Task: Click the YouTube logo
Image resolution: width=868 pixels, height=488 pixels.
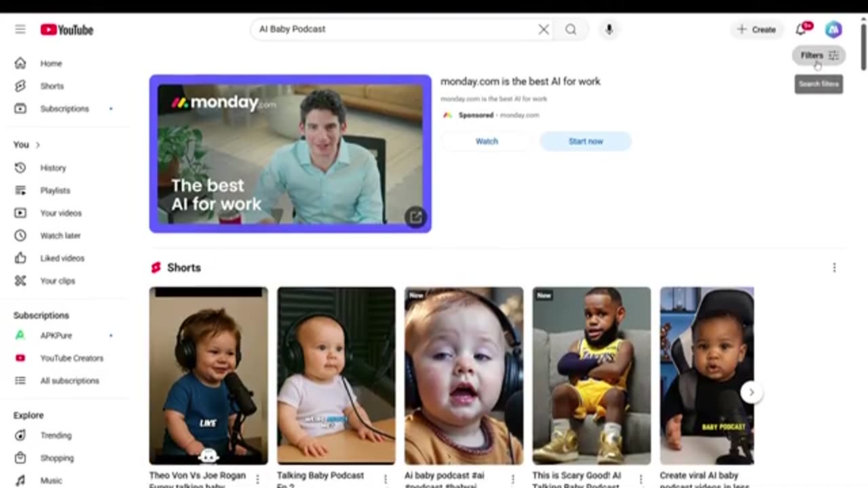Action: [66, 30]
